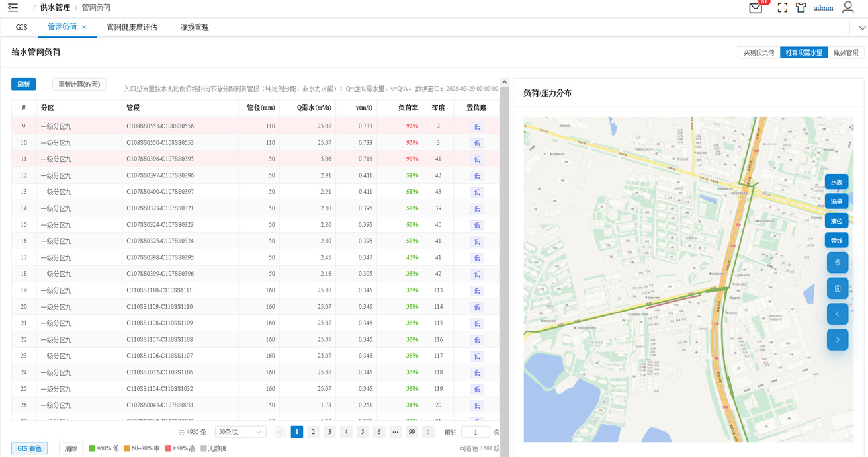Go to page 5
Screen dimensions: 868x457
(x=363, y=432)
